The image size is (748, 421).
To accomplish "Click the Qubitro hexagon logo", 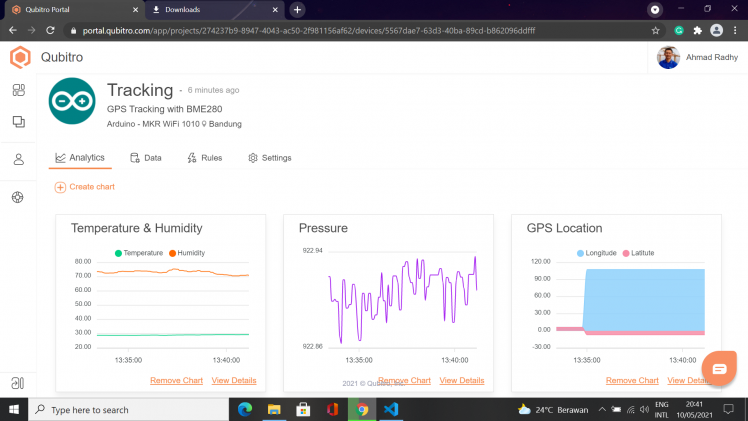I will [20, 57].
